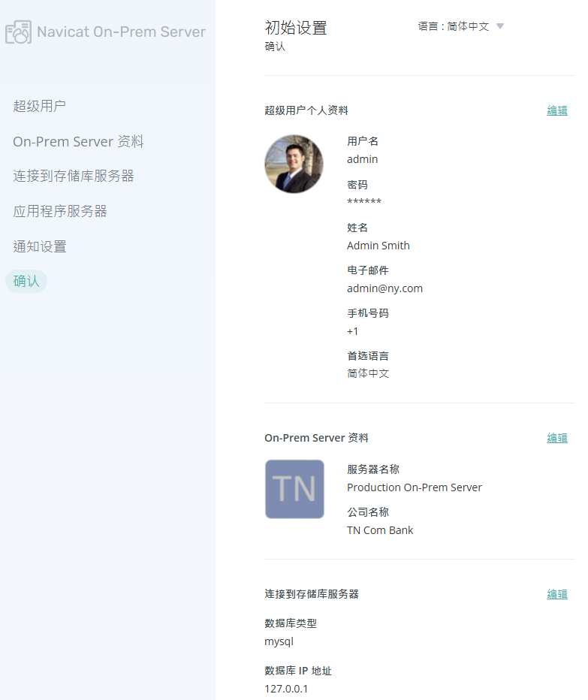Go to On-Prem Server 资料 sidebar step
588x700 pixels.
[78, 141]
